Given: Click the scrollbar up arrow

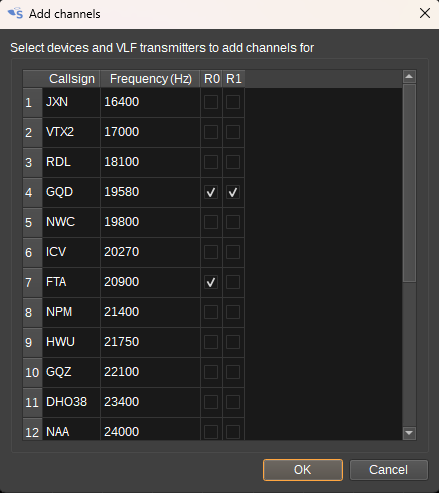Looking at the screenshot, I should [409, 77].
